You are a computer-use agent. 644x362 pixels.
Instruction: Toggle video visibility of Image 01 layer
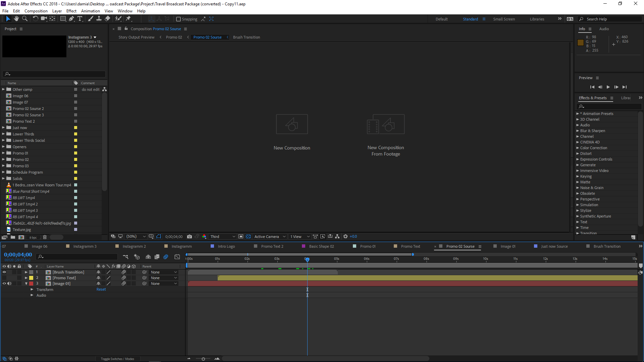tap(4, 284)
